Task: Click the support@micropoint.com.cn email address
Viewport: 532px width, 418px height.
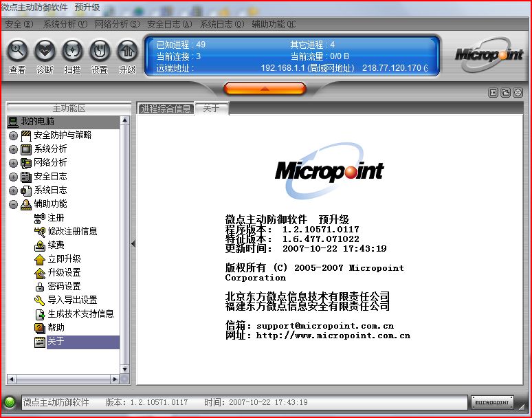Action: tap(325, 326)
